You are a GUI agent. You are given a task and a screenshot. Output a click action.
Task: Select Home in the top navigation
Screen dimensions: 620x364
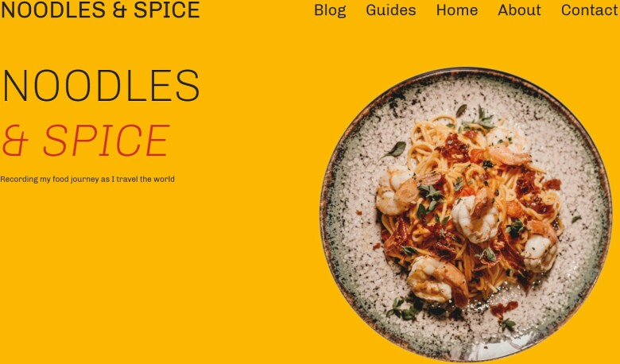457,10
